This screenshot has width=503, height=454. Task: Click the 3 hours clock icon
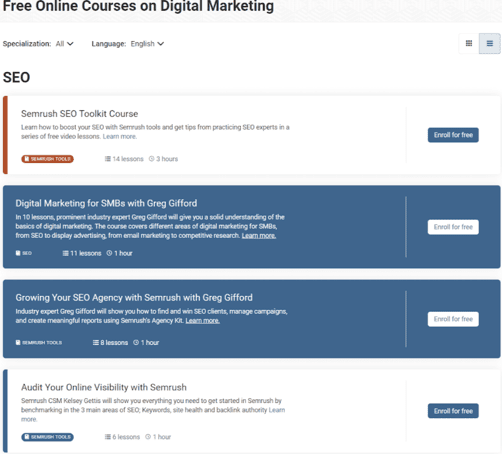152,159
